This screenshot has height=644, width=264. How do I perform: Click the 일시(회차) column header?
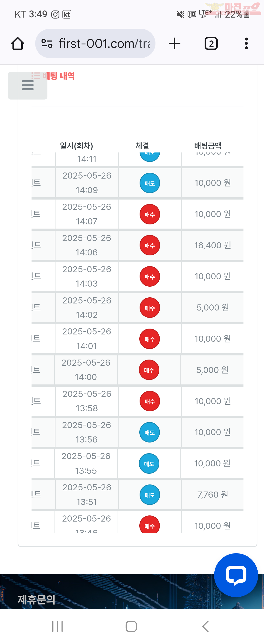(77, 145)
